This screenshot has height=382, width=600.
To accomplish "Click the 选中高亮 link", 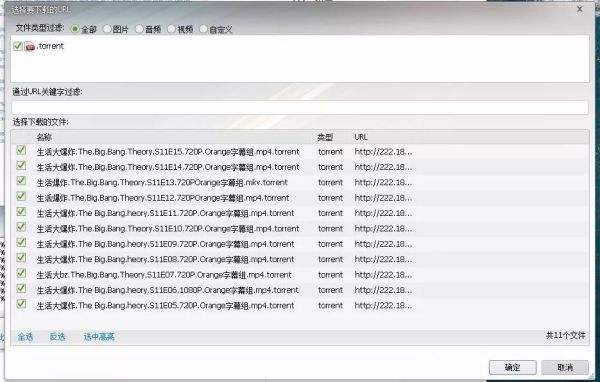I will pos(99,337).
